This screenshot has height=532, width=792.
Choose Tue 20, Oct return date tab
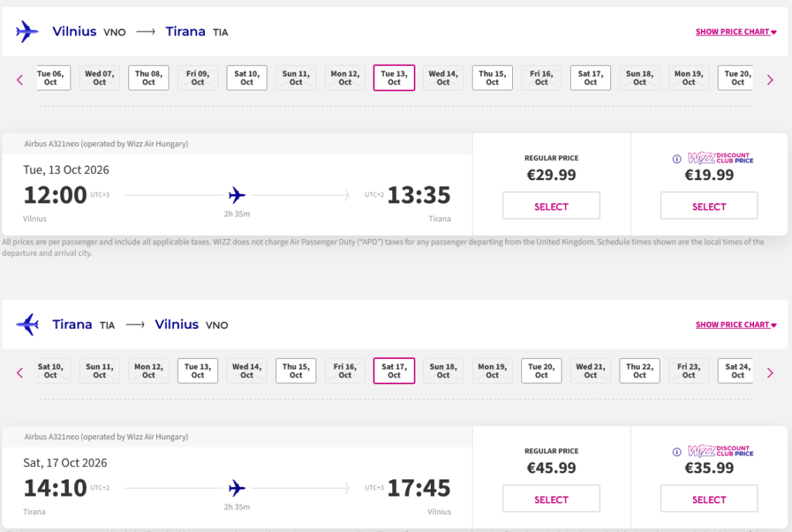pos(541,371)
